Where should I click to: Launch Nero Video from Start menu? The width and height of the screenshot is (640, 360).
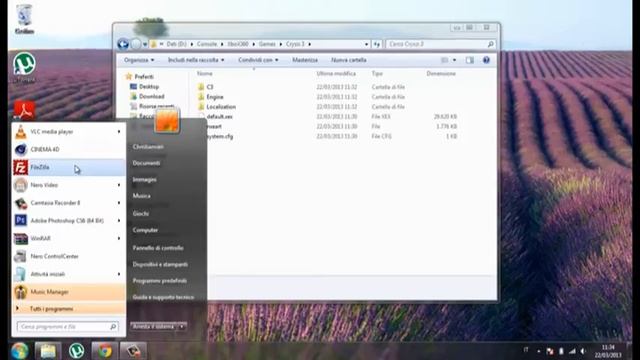click(68, 185)
